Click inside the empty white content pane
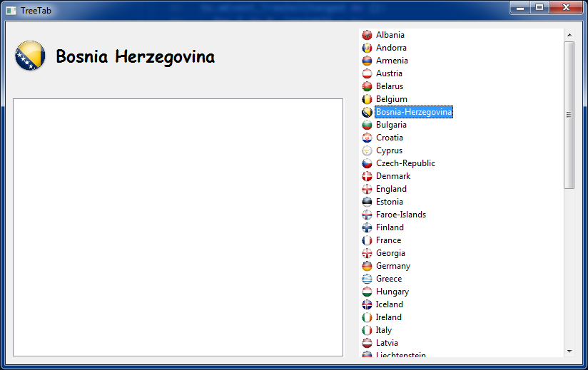This screenshot has width=588, height=370. click(x=178, y=227)
